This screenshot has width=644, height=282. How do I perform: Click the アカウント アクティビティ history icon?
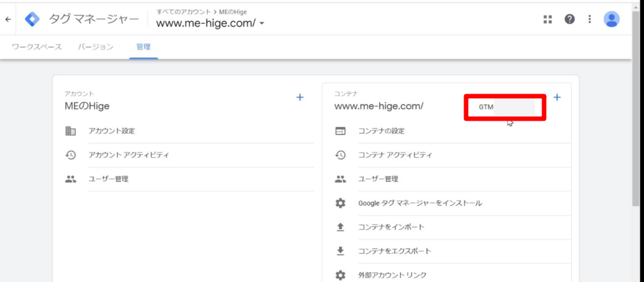click(x=71, y=155)
